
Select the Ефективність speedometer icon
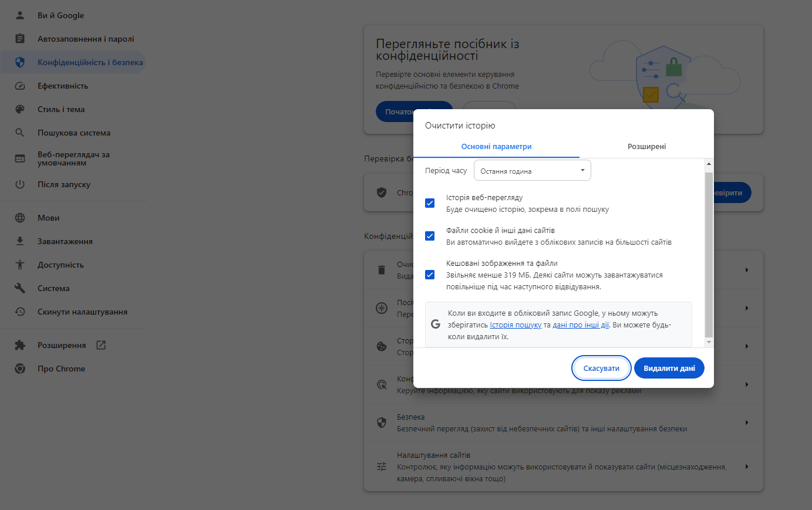point(19,85)
